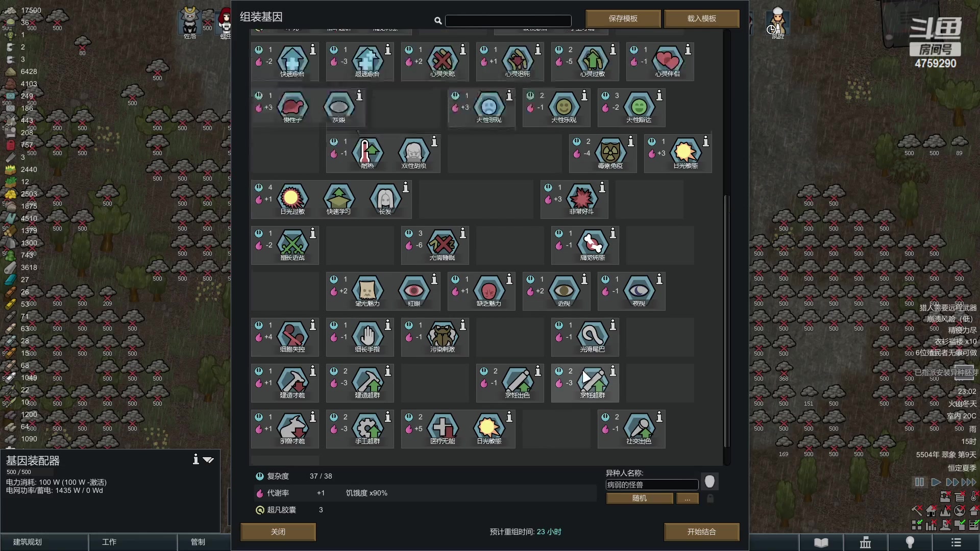Select the 医疗无能 cross gene icon

coord(442,427)
